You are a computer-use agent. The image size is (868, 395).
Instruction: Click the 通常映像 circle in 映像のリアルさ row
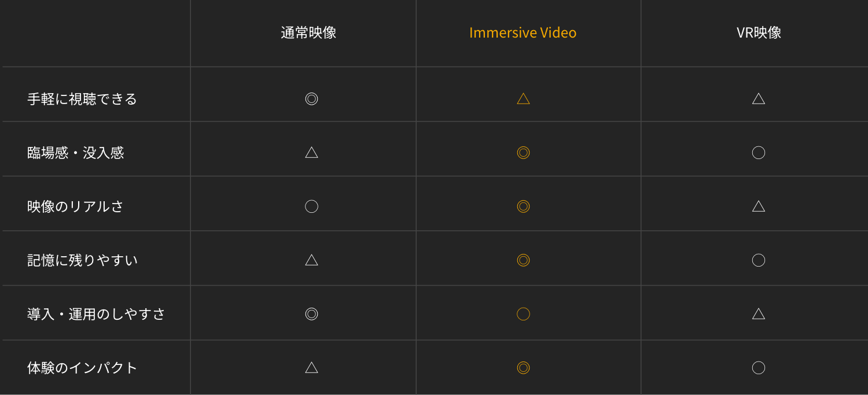click(311, 206)
